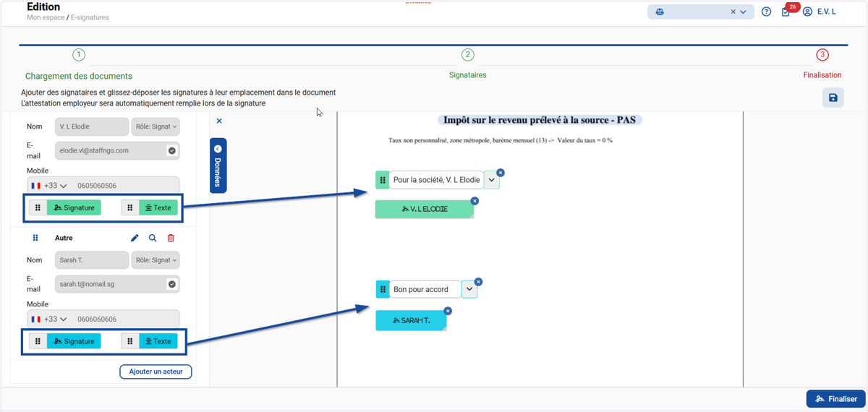The height and width of the screenshot is (412, 868).
Task: Open the help question mark icon
Action: tap(767, 12)
